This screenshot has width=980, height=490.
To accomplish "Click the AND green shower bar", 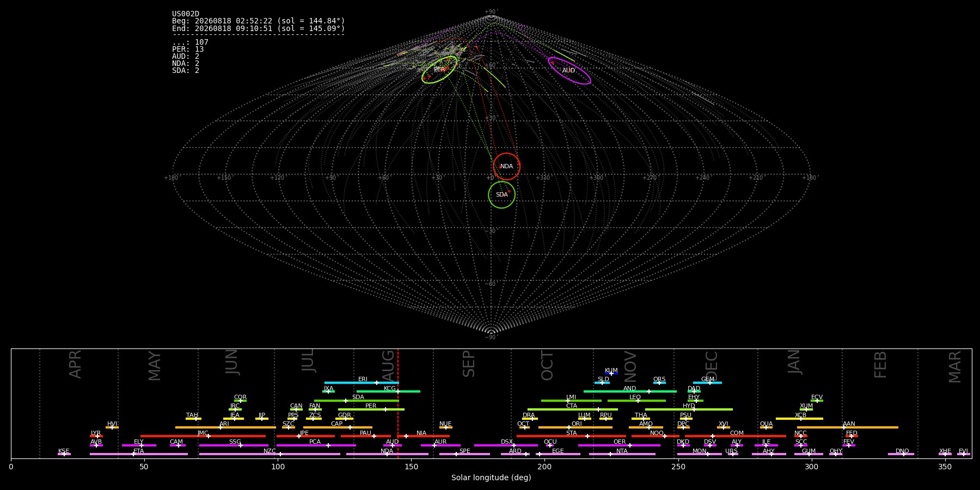I will tap(630, 391).
